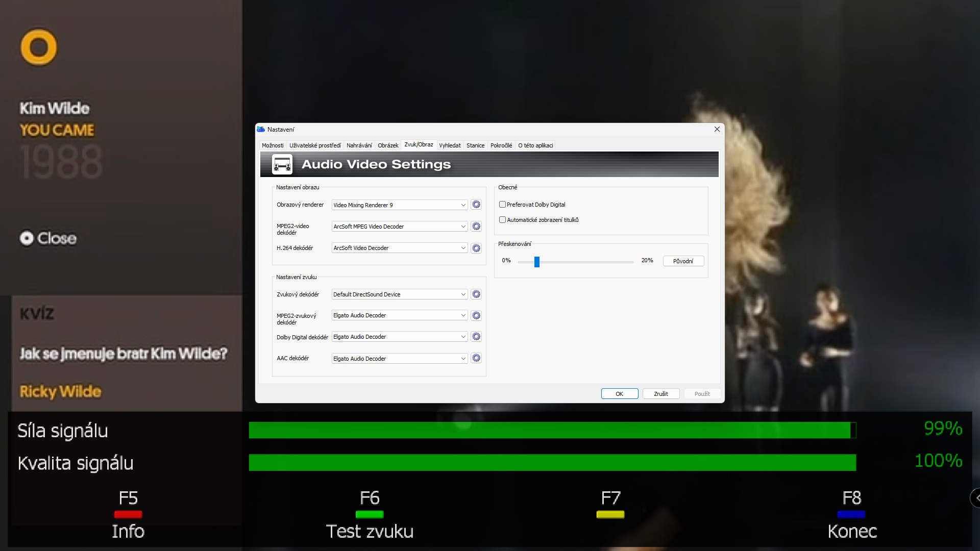Open the Pokročilé tab
980x551 pixels.
point(501,145)
